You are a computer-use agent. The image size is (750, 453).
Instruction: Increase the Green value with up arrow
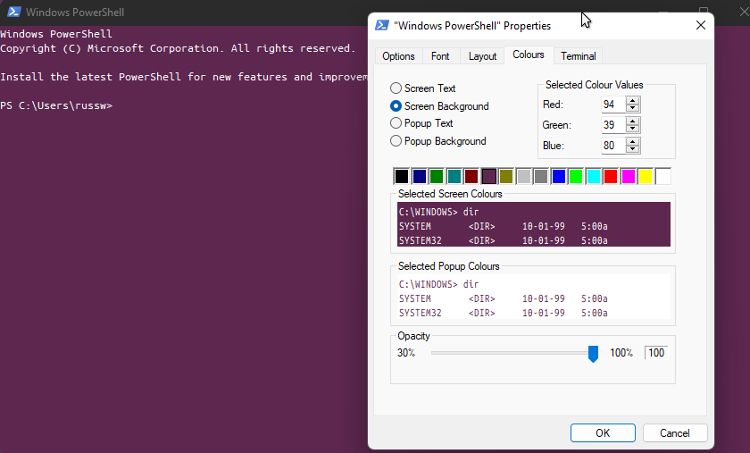(633, 121)
